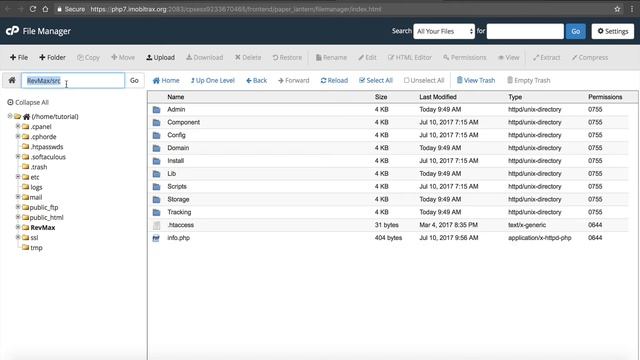640x360 pixels.
Task: Select .trash in the folder tree
Action: (39, 167)
